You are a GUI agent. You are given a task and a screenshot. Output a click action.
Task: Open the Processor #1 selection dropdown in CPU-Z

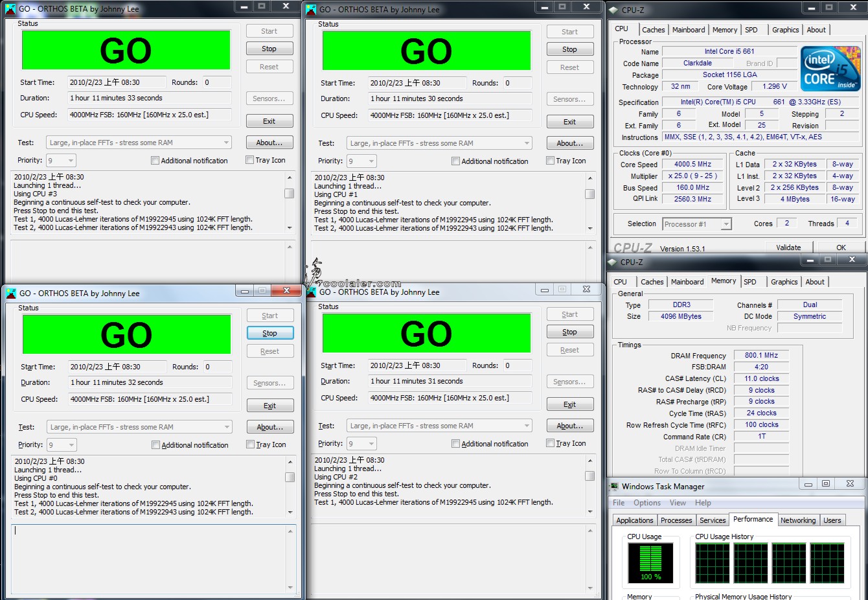697,224
